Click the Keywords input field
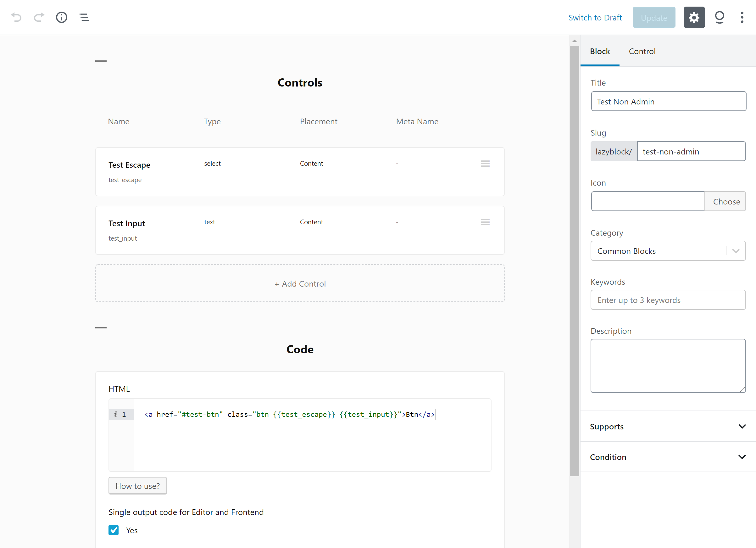The width and height of the screenshot is (756, 548). point(669,299)
